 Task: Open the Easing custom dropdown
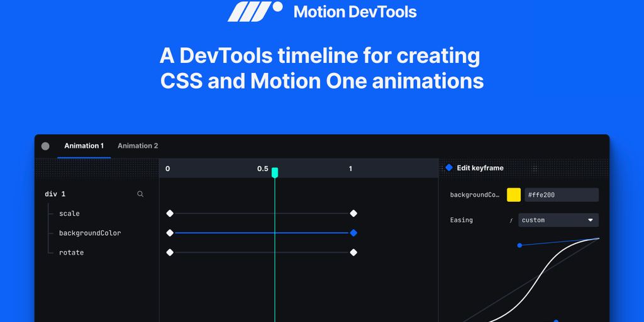[558, 220]
